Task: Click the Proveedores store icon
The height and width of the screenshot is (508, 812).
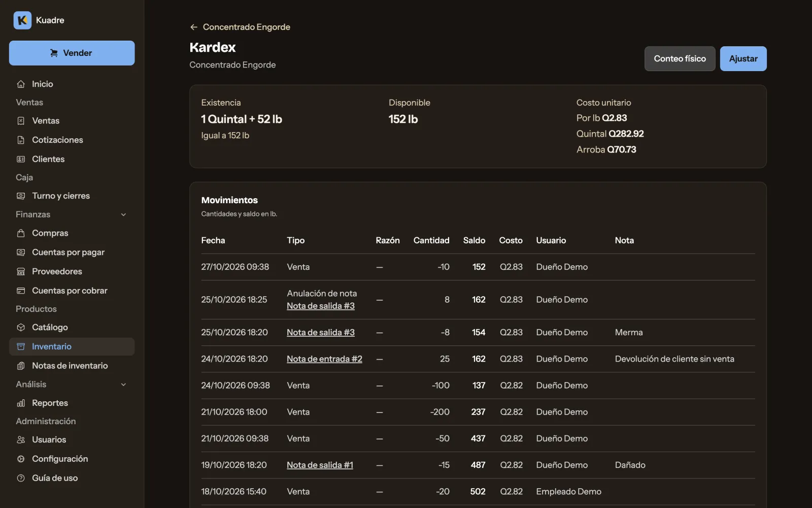Action: point(21,272)
